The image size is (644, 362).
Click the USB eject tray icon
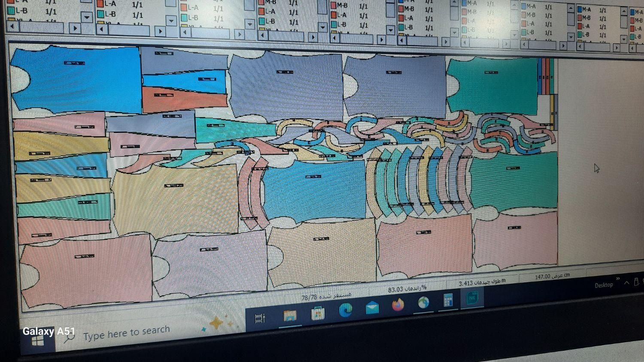click(637, 281)
